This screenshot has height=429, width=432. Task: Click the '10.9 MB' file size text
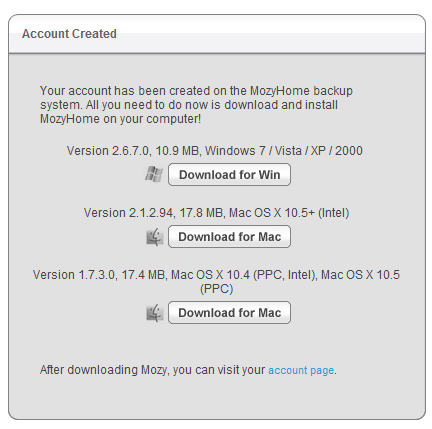pos(178,151)
